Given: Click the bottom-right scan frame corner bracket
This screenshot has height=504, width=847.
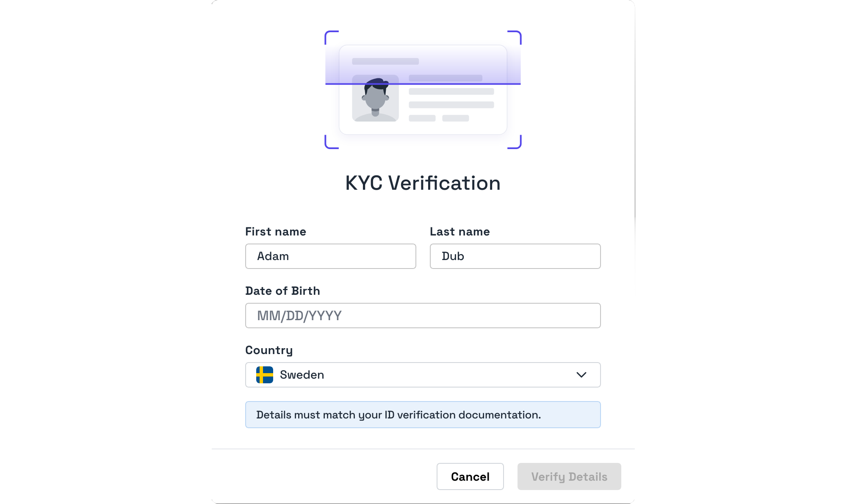Looking at the screenshot, I should (x=515, y=142).
